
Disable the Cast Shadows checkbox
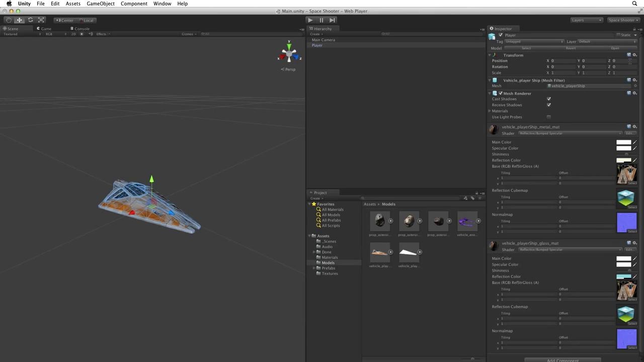[549, 99]
